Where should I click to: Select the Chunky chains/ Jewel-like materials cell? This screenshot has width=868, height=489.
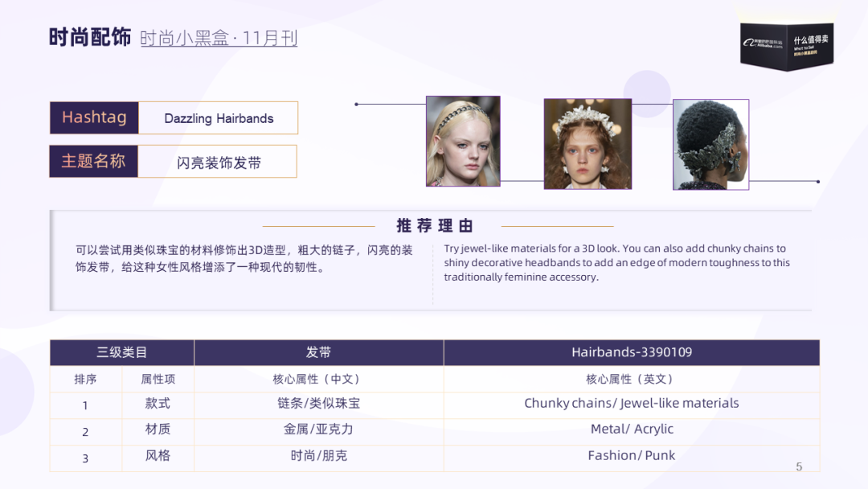click(631, 404)
